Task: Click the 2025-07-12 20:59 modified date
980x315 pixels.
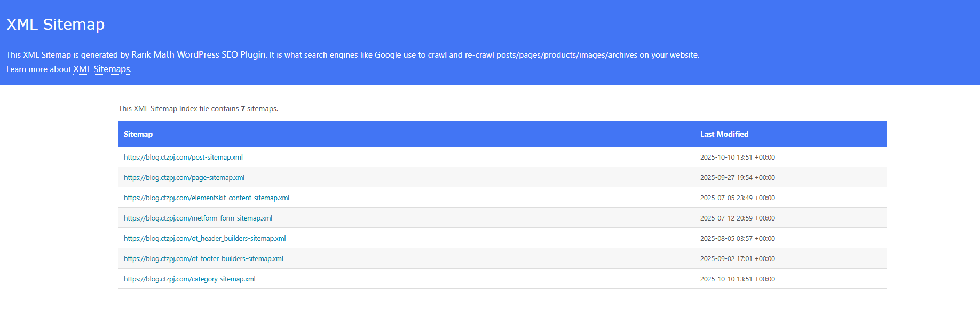Action: [x=737, y=218]
